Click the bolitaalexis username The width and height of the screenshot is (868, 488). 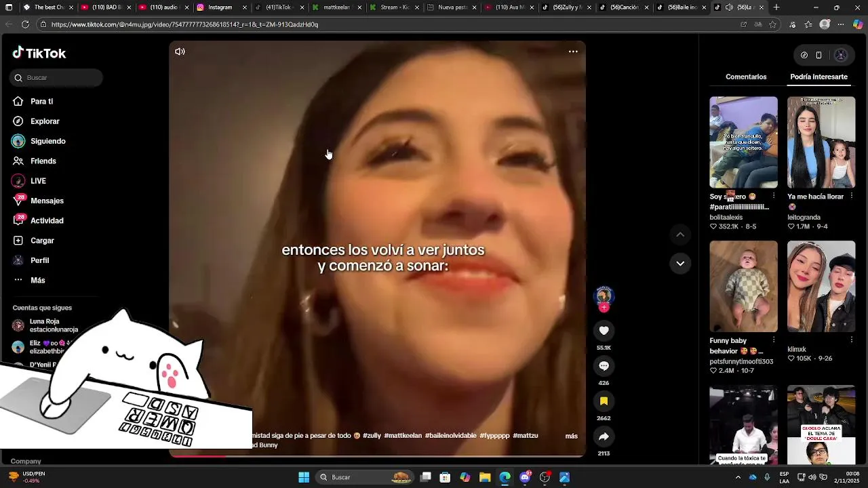click(x=726, y=218)
